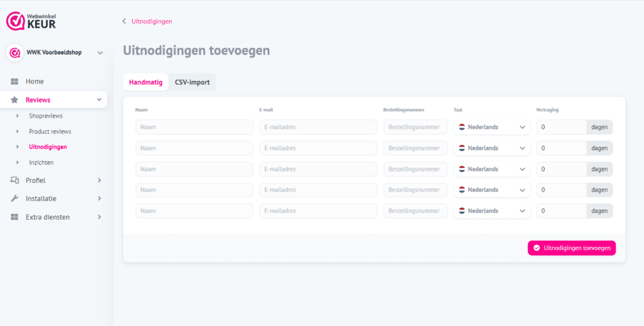
Task: Select the Handmatig tab
Action: 145,82
